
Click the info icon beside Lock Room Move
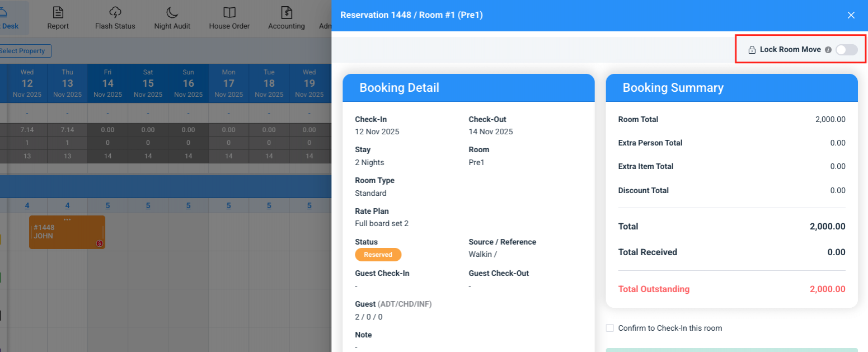click(828, 50)
